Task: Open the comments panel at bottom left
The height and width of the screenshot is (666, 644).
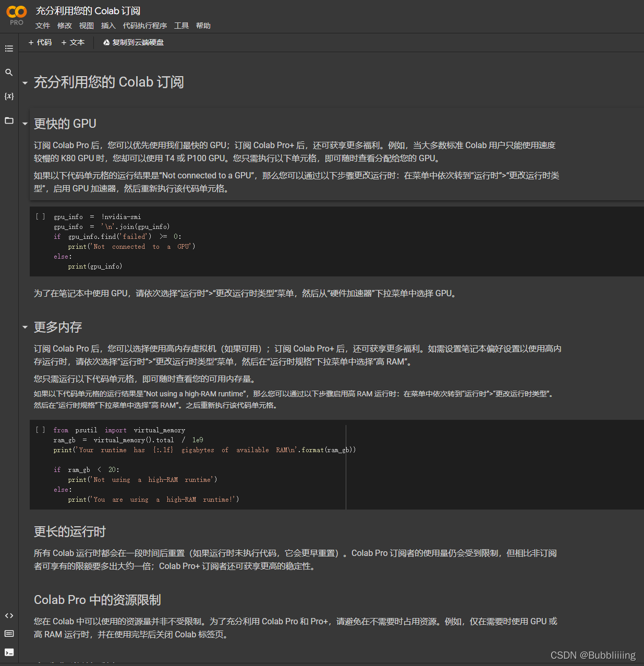Action: [x=9, y=634]
